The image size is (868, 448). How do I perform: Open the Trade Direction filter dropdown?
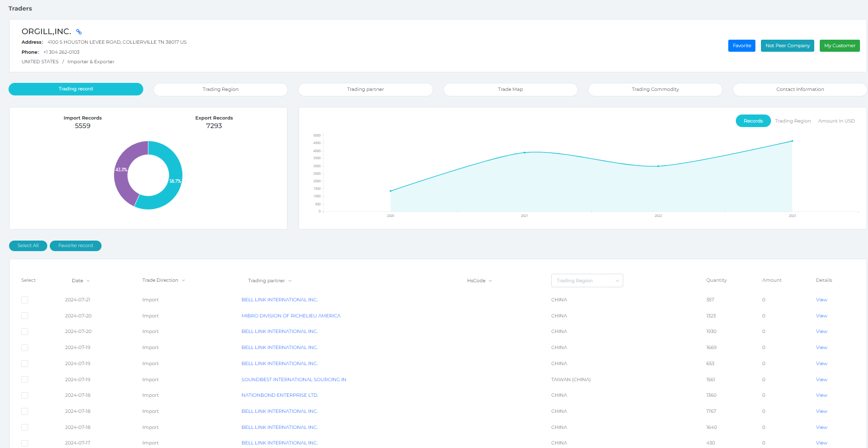point(183,280)
